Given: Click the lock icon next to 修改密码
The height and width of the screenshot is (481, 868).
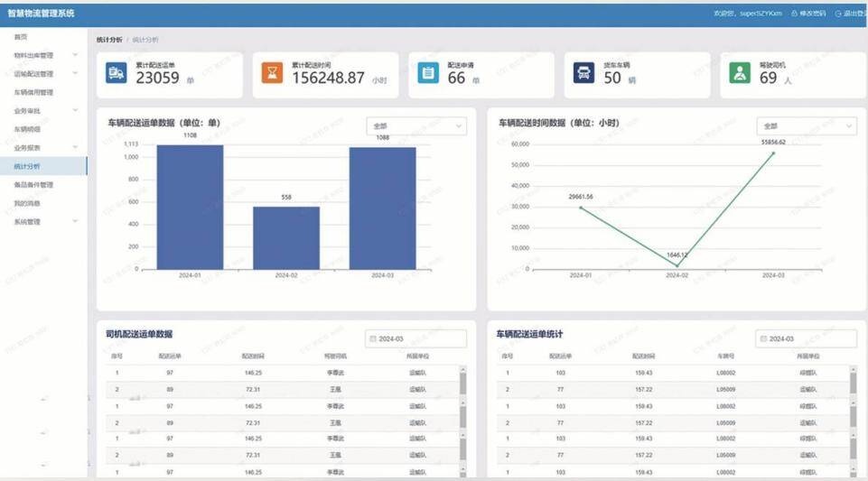Looking at the screenshot, I should coord(794,14).
